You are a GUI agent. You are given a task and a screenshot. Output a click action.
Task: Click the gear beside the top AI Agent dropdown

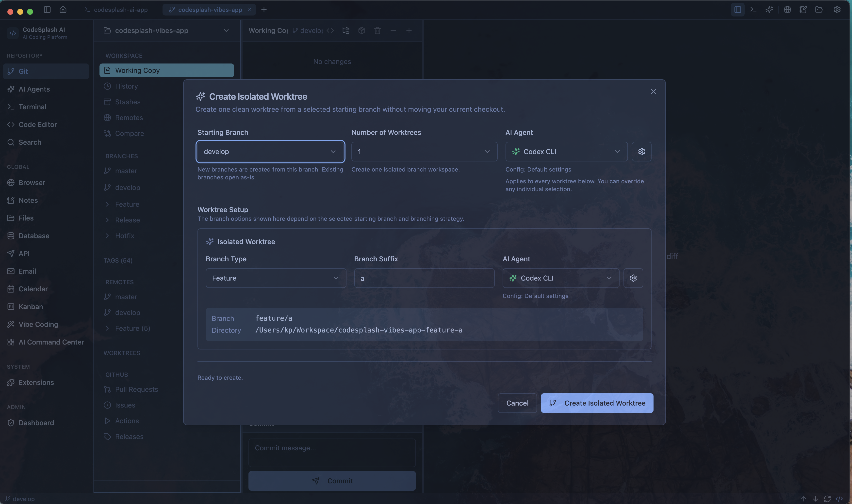click(x=641, y=152)
